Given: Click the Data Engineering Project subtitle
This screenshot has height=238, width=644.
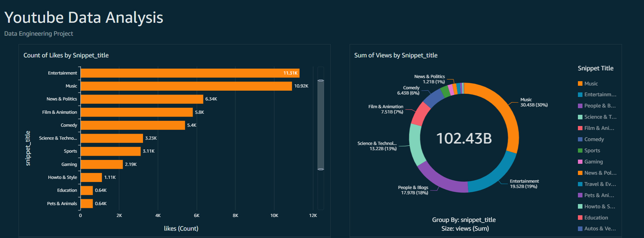Looking at the screenshot, I should [x=38, y=34].
